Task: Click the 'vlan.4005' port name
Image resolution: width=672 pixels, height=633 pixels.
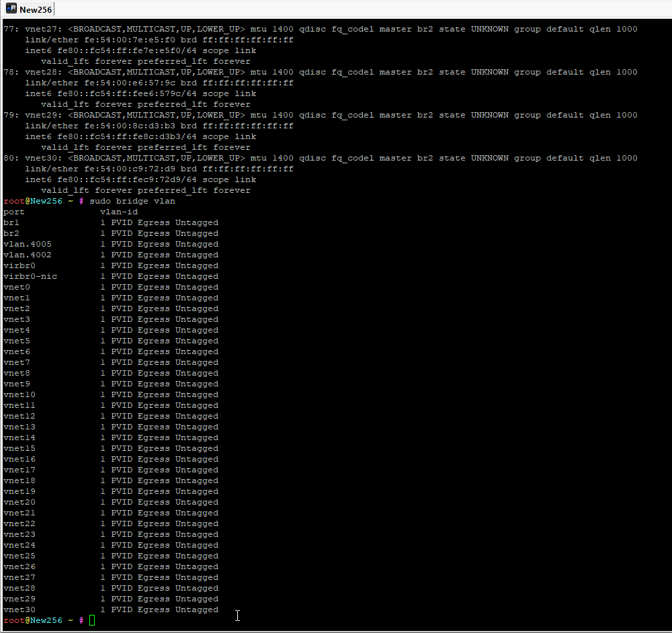Action: pos(28,244)
